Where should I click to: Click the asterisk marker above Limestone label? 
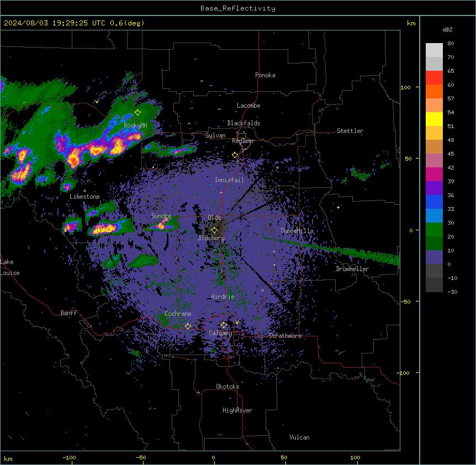click(x=84, y=191)
